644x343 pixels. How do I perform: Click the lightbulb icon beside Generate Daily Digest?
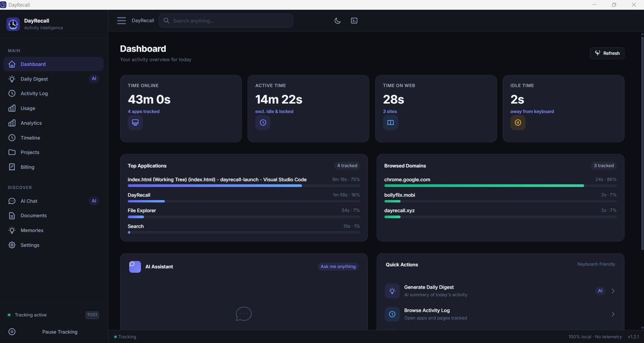click(x=392, y=291)
